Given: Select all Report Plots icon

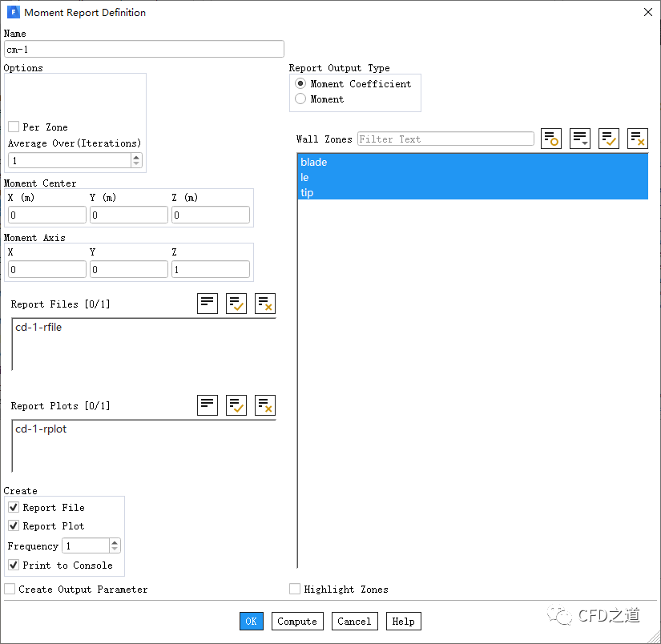Looking at the screenshot, I should click(236, 405).
